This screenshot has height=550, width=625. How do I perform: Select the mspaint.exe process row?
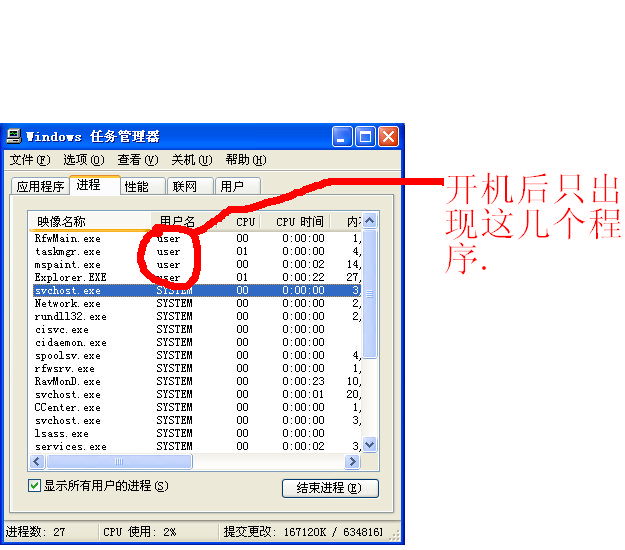pos(197,265)
